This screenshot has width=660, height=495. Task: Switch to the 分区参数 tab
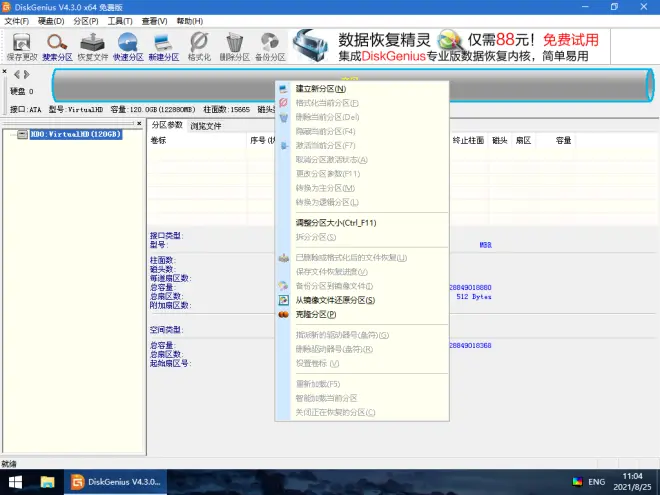167,125
